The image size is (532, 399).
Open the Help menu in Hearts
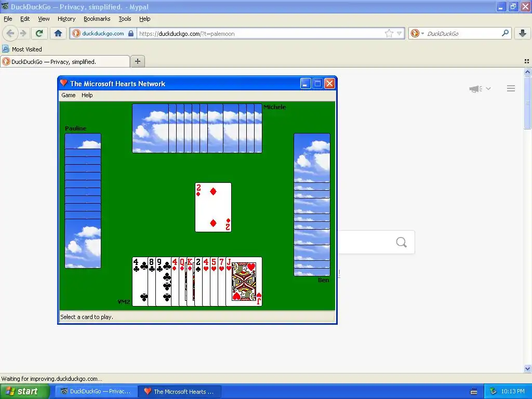click(87, 96)
